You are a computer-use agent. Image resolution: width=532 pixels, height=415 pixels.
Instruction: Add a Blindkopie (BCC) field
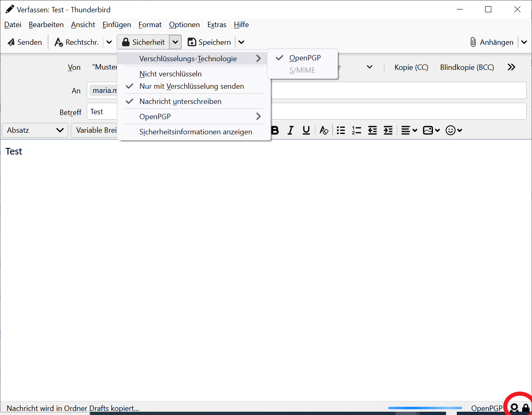coord(467,67)
